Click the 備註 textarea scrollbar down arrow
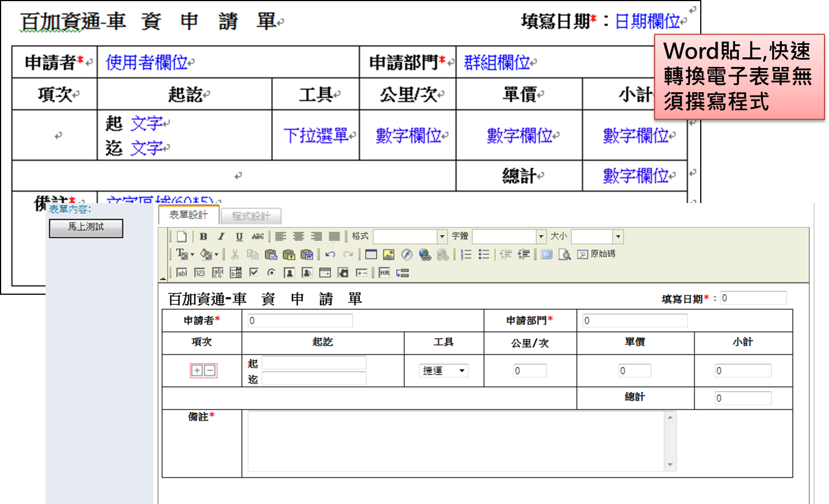The width and height of the screenshot is (829, 504). pyautogui.click(x=670, y=465)
